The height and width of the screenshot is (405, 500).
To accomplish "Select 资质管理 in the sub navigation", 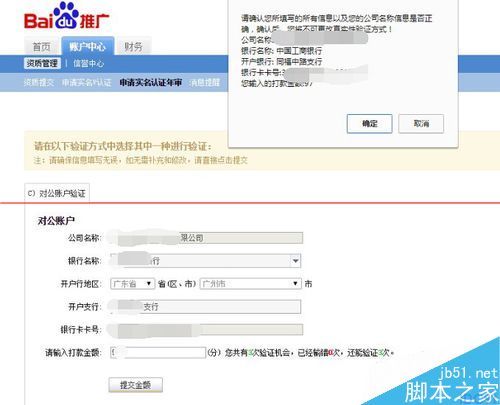I will 42,63.
